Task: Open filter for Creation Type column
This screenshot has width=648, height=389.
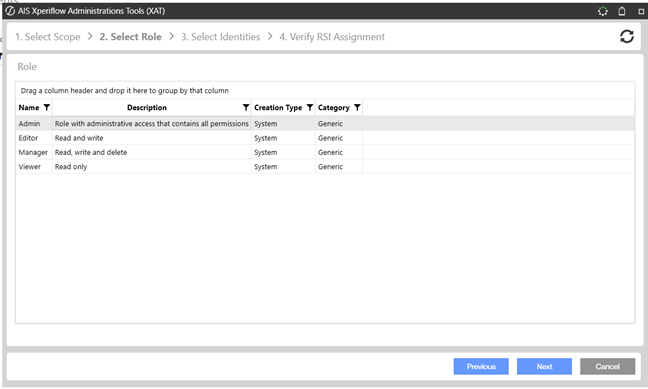Action: 310,107
